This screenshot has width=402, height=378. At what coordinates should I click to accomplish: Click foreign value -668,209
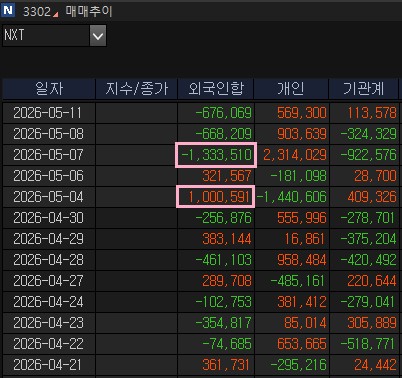point(223,134)
